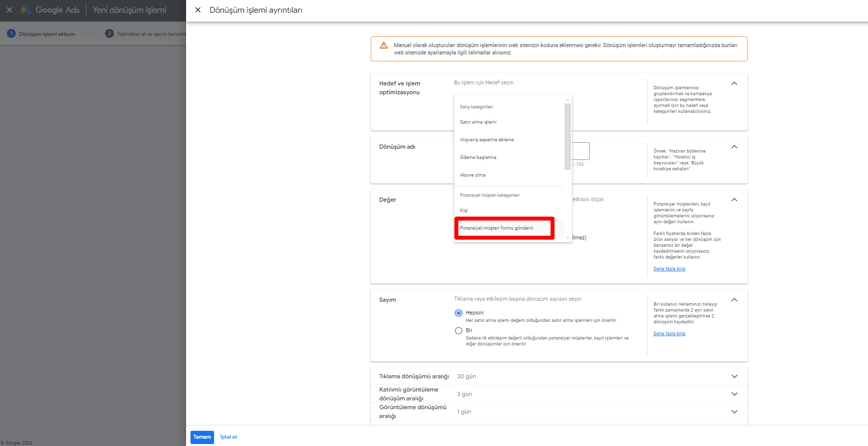Collapse the Dönüşüm adı section
This screenshot has width=868, height=446.
734,147
